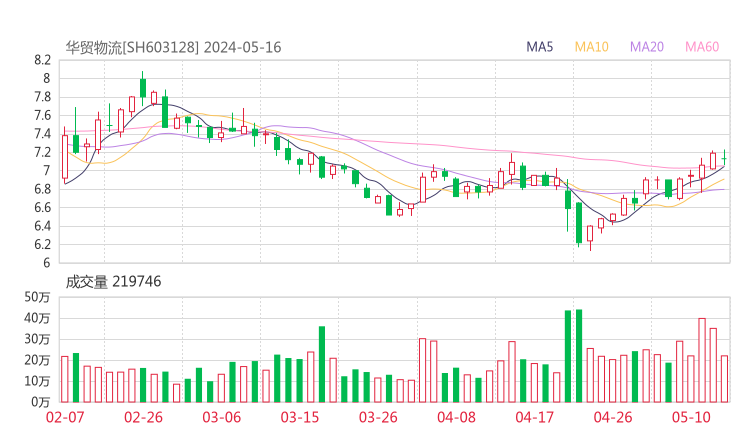Click the 03-15 date axis label
The width and height of the screenshot is (740, 440).
(x=300, y=417)
